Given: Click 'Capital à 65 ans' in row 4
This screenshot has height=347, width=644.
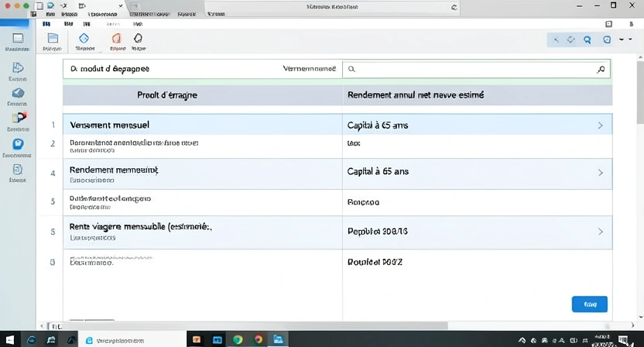Looking at the screenshot, I should point(378,171).
